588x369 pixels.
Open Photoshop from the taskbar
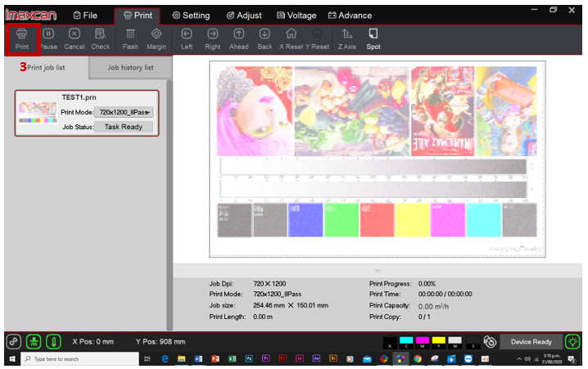click(x=249, y=358)
